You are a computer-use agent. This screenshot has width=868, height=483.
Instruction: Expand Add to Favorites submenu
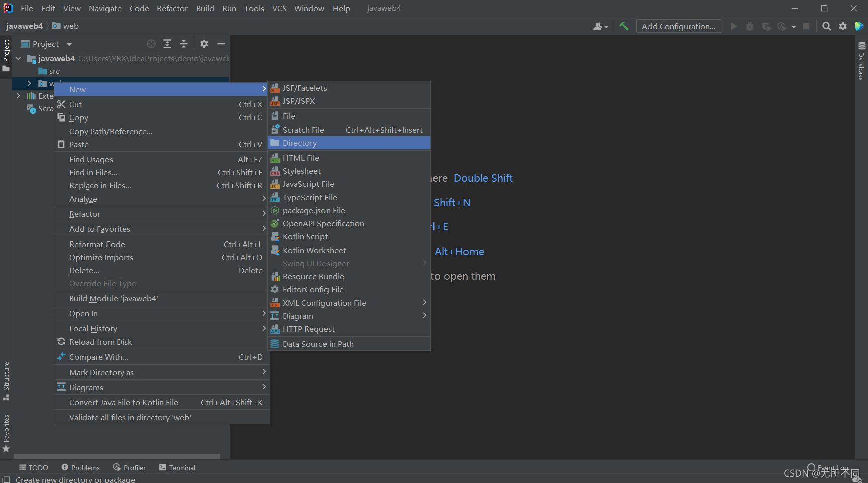[162, 229]
